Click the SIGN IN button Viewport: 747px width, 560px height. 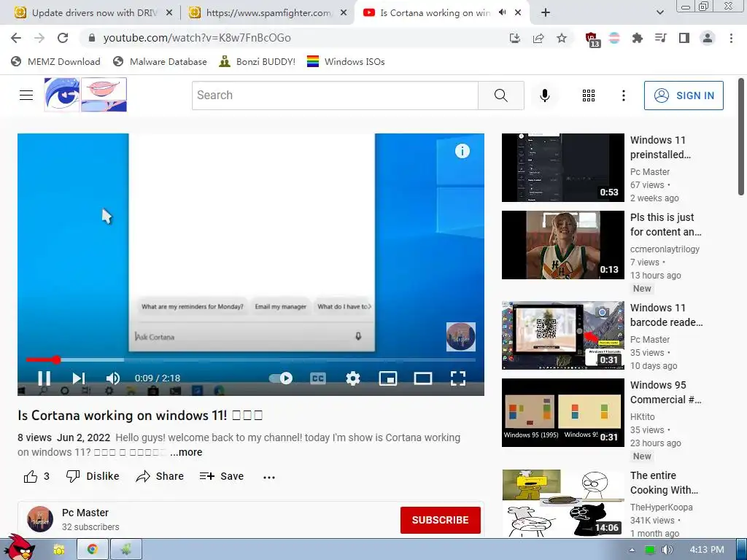pyautogui.click(x=684, y=96)
